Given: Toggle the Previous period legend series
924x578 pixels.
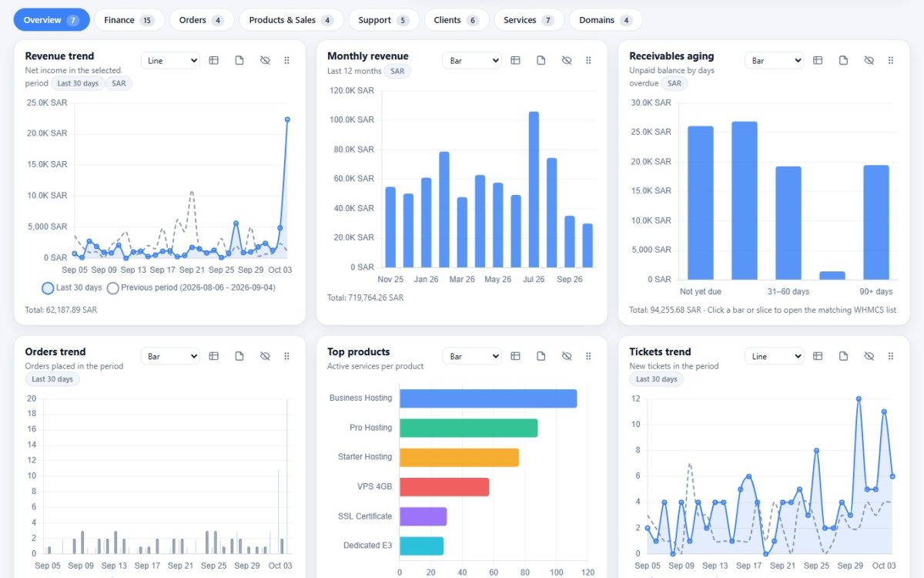Looking at the screenshot, I should pos(191,287).
